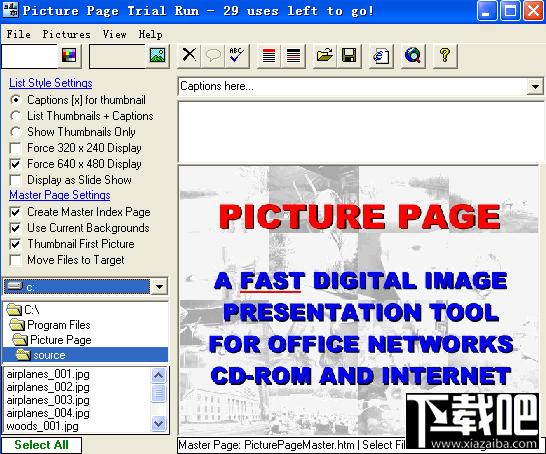Click file list scroll up arrow
The height and width of the screenshot is (454, 546).
point(158,375)
